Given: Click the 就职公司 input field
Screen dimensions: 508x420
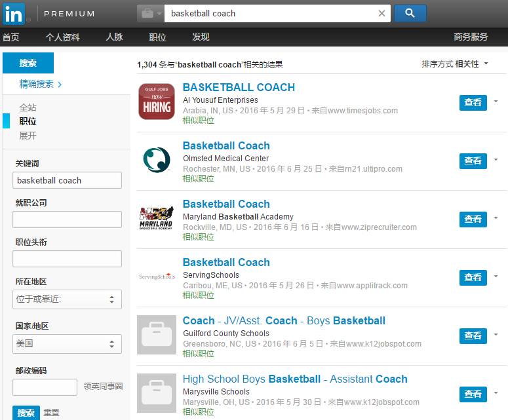Looking at the screenshot, I should click(67, 220).
